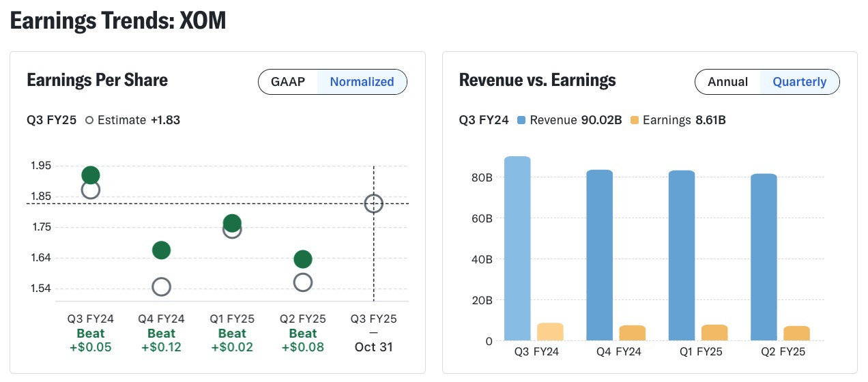Click the Q3 FY24 revenue bar
Viewport: 868px width, 382px height.
[x=517, y=248]
